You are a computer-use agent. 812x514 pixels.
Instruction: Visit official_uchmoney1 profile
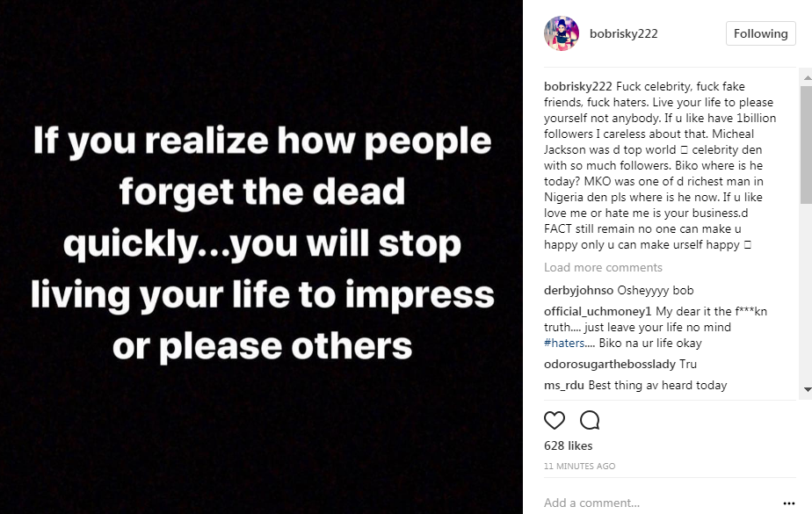pyautogui.click(x=597, y=312)
